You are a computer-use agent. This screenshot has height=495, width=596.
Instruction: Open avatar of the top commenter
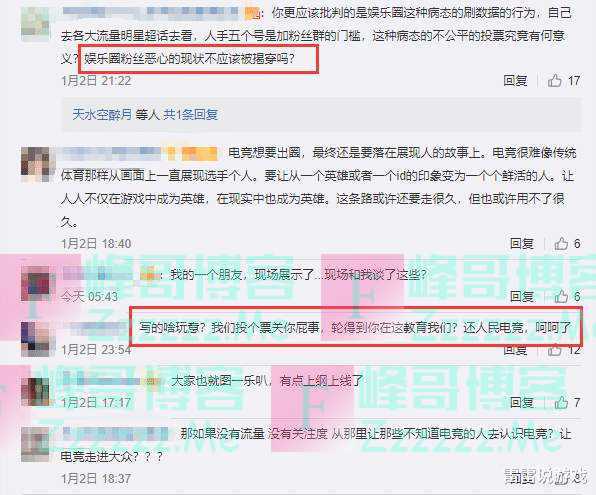coord(35,24)
